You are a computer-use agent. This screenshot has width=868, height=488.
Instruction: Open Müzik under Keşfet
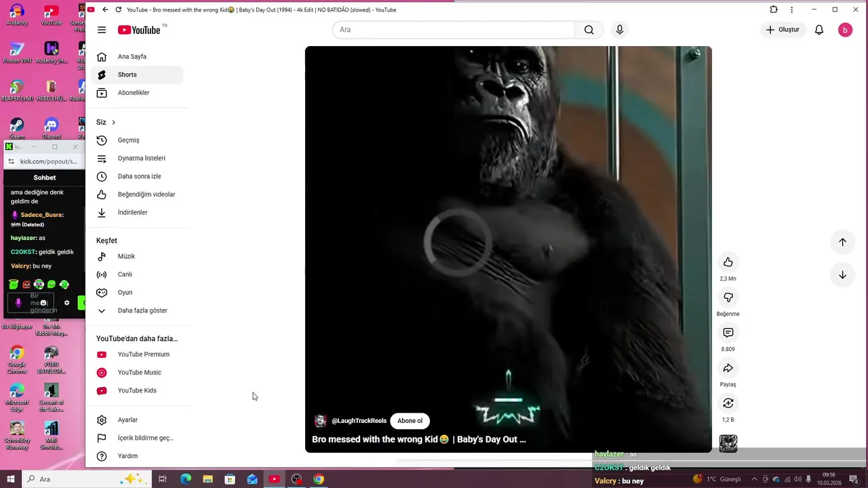[137, 257]
